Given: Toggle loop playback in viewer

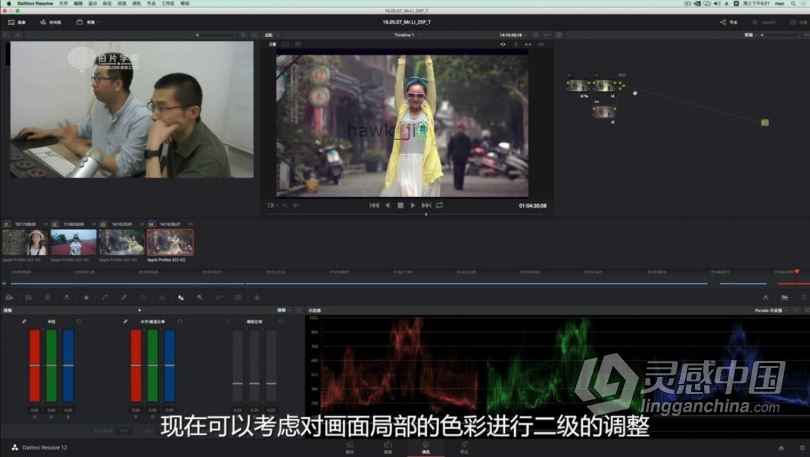Looking at the screenshot, I should (x=439, y=205).
